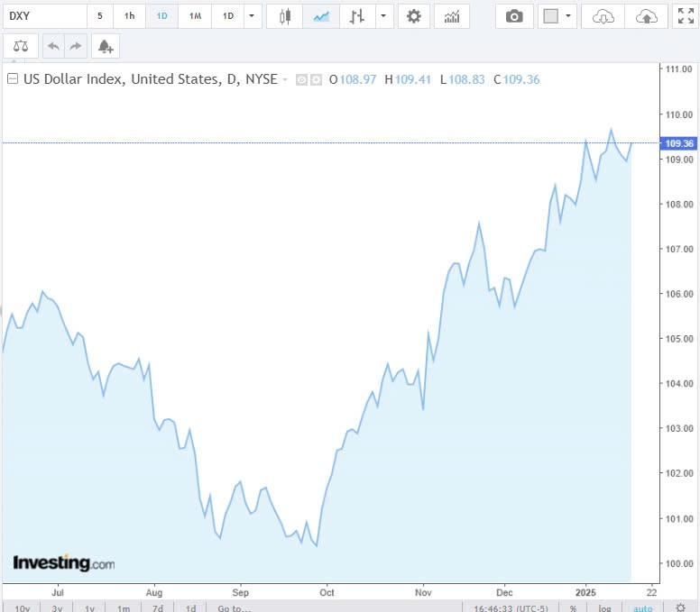Save chart layout with cloud download icon

coord(603,16)
